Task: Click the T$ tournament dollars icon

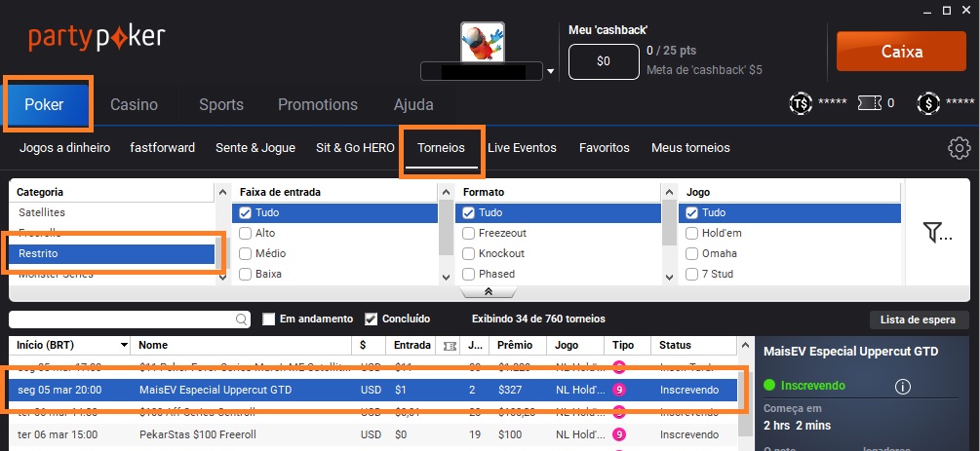Action: click(801, 103)
